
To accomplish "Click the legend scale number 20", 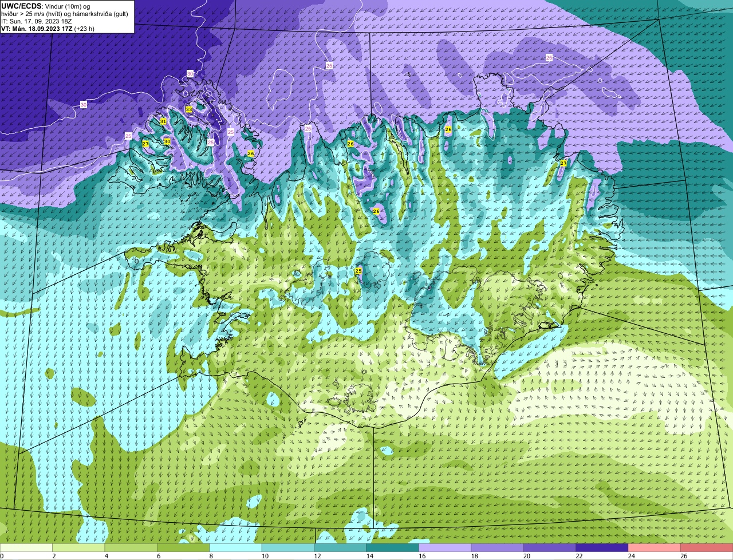I will click(x=526, y=556).
